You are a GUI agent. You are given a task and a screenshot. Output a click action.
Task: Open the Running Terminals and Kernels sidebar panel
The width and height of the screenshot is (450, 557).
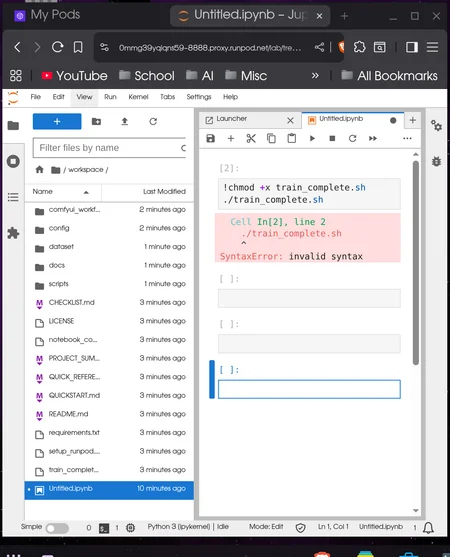click(x=13, y=162)
